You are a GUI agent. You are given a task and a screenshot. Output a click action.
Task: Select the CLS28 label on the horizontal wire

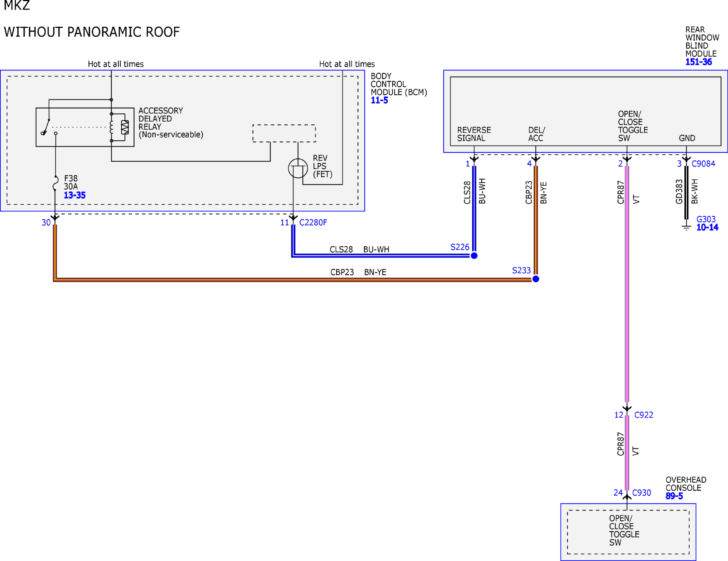(x=341, y=250)
